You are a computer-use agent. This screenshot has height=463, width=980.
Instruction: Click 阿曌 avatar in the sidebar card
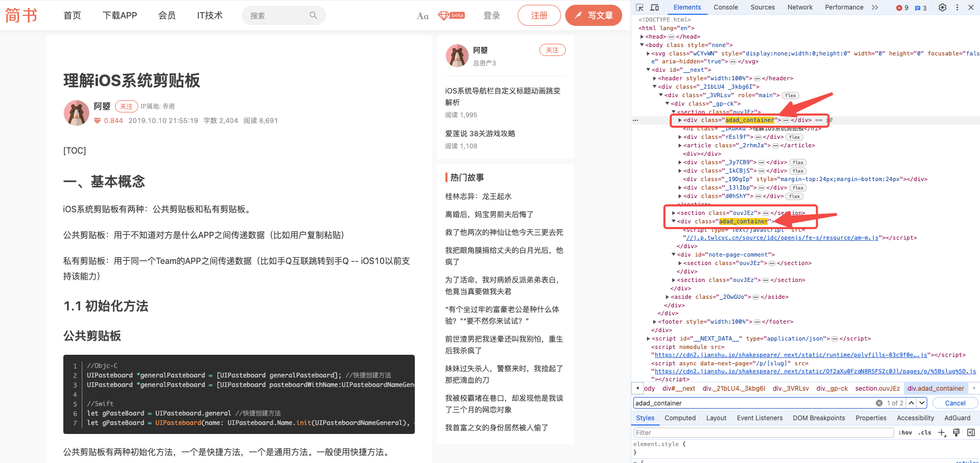click(x=457, y=55)
